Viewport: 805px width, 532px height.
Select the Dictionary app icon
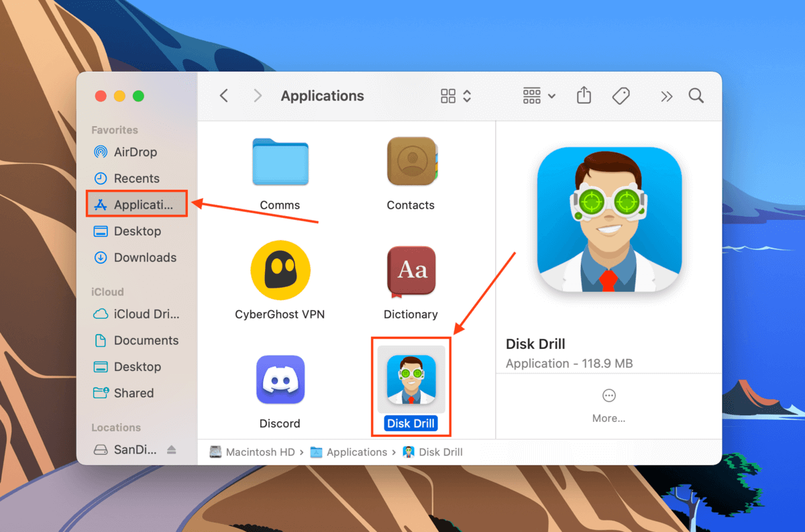(x=411, y=272)
